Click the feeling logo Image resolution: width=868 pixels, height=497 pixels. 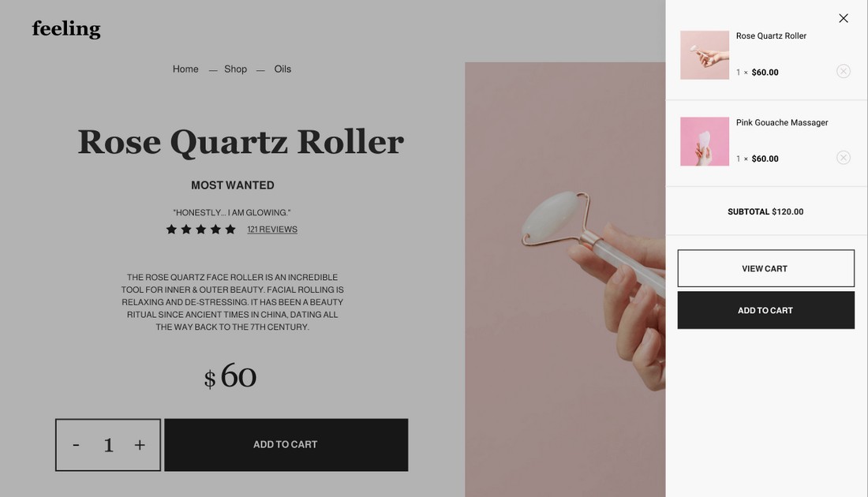(x=65, y=28)
